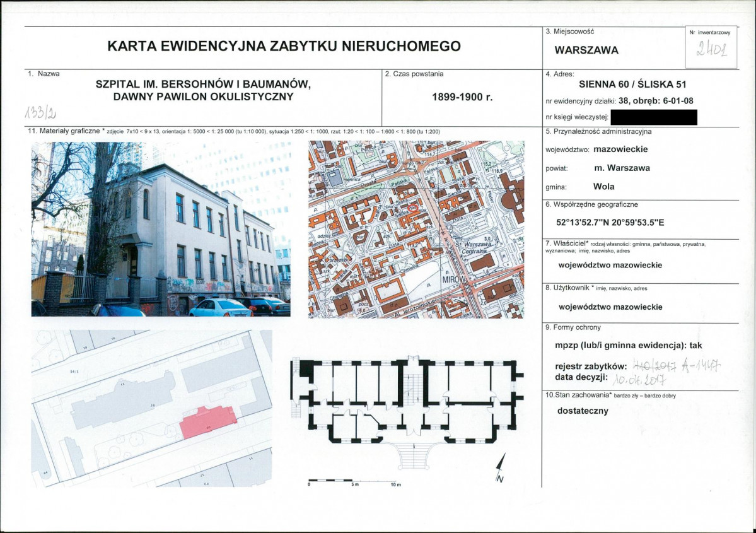Click the north arrow marked 'N'

(501, 468)
